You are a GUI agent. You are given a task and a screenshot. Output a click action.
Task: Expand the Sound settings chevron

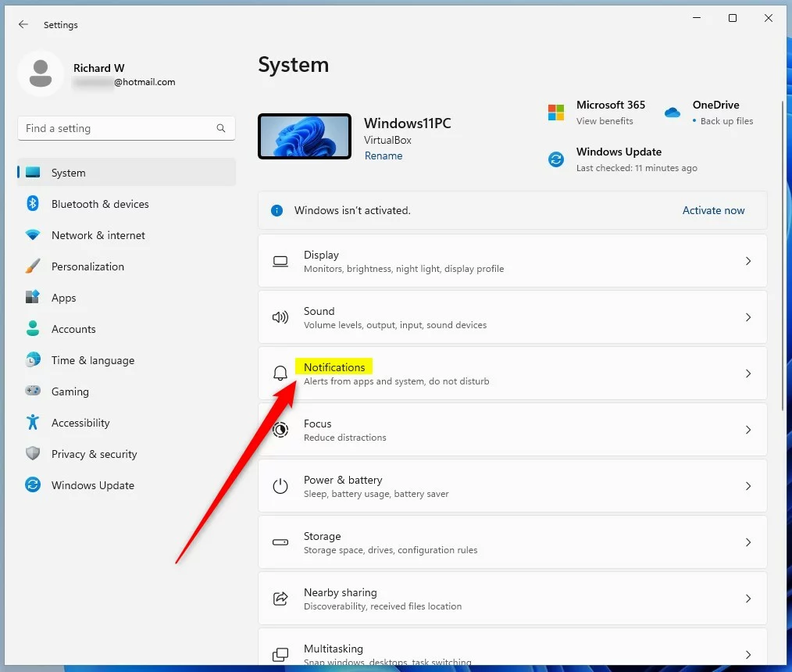747,317
